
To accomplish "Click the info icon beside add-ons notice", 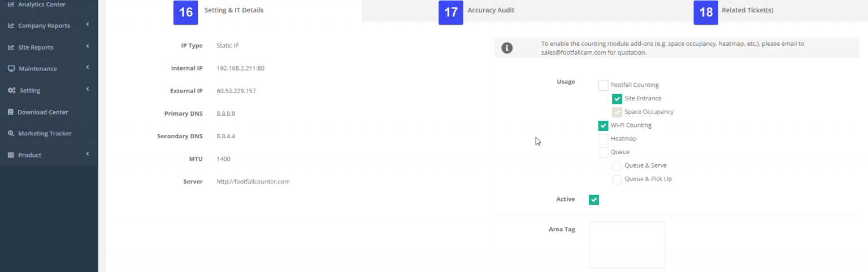I will coord(507,48).
